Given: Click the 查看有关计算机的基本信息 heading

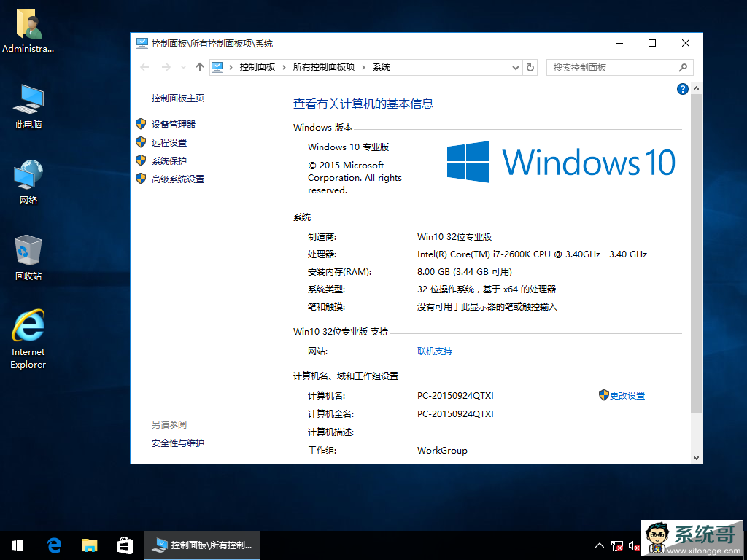Looking at the screenshot, I should coord(363,104).
